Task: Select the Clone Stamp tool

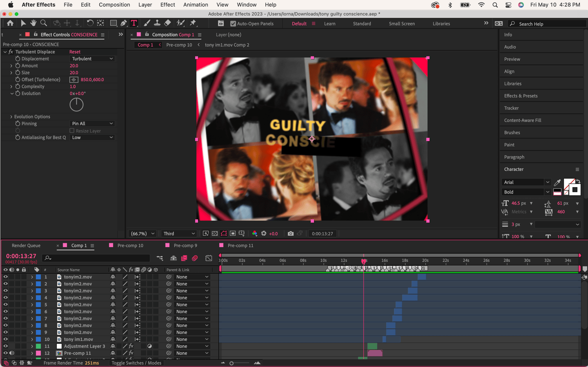Action: pyautogui.click(x=157, y=23)
